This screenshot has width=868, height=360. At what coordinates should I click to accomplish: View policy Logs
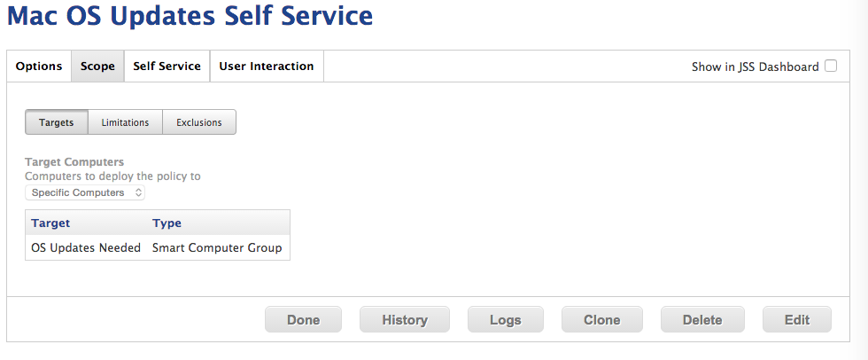click(506, 319)
